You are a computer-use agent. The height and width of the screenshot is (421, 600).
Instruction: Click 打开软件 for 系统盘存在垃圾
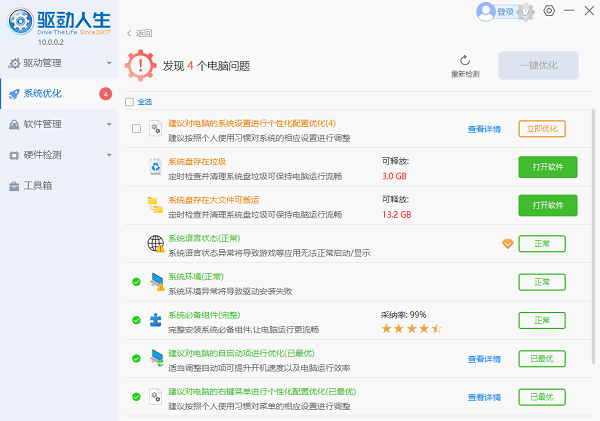[548, 167]
